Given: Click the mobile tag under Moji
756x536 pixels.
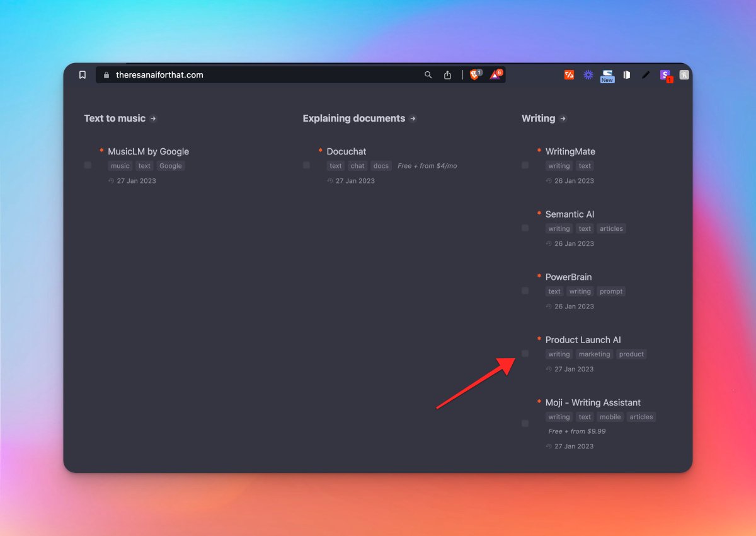Looking at the screenshot, I should point(610,417).
